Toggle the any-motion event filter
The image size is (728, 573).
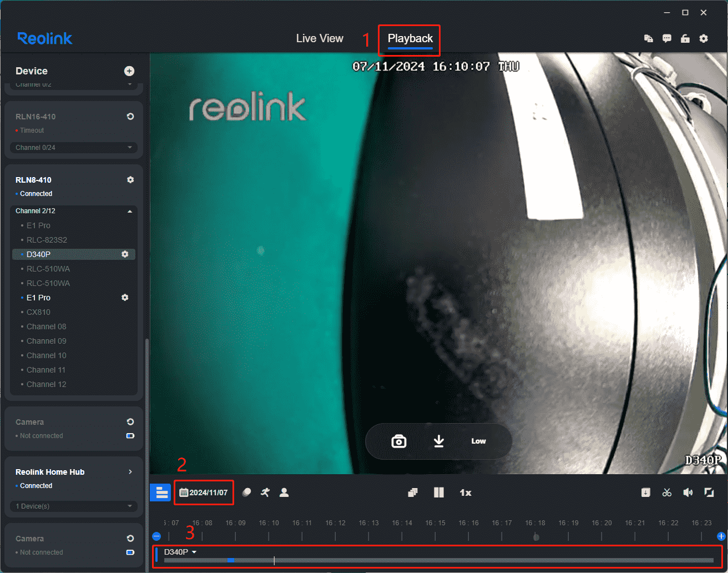tap(247, 492)
